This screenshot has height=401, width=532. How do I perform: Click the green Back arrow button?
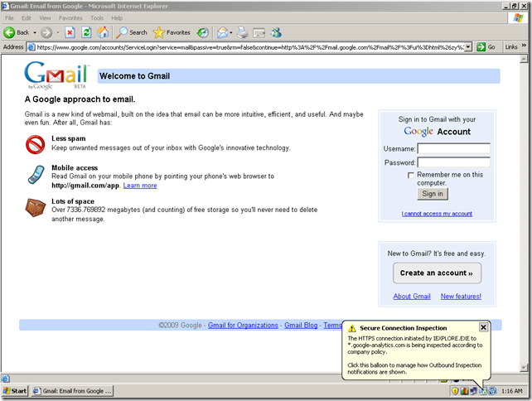point(9,32)
